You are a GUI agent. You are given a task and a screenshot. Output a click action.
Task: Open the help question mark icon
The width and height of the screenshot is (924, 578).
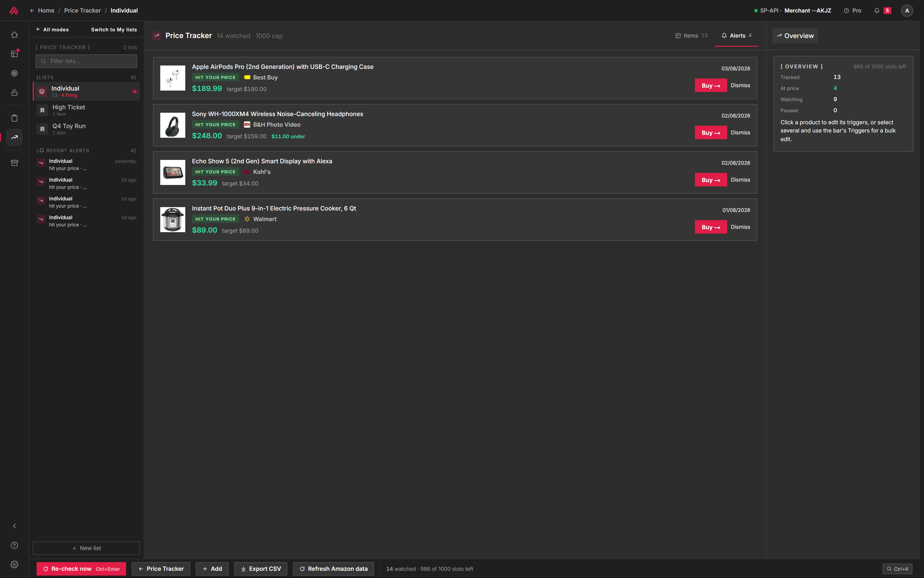tap(14, 545)
